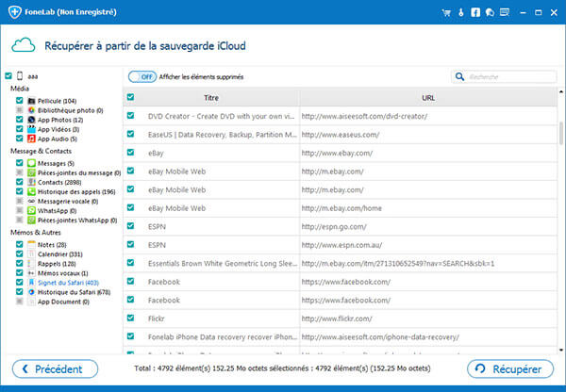
Task: Select the Messagerie vocale icon
Action: pos(31,202)
